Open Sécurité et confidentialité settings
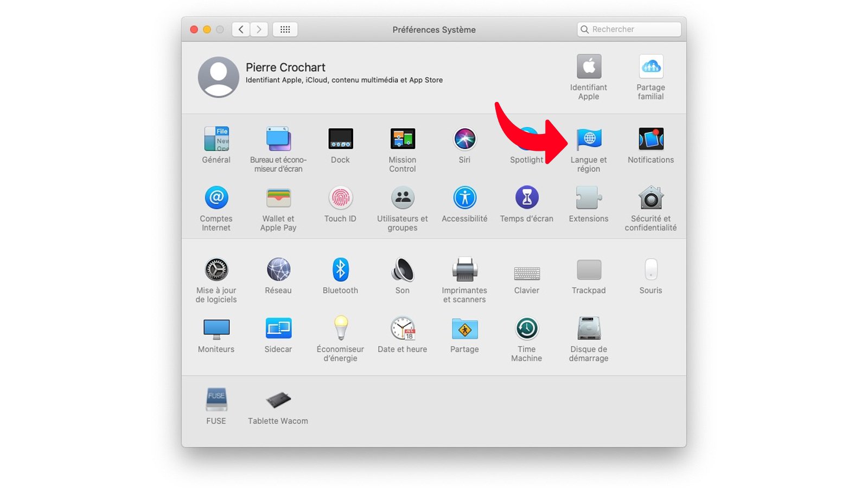Image resolution: width=868 pixels, height=488 pixels. tap(650, 200)
